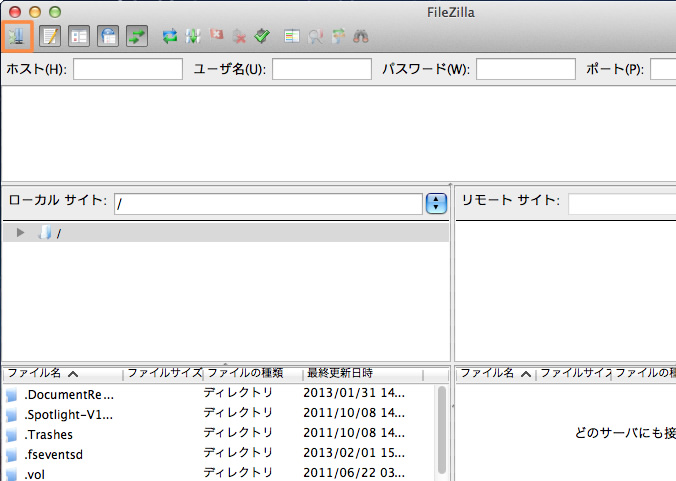Screen dimensions: 676x481
Task: Click the binoculars file search icon
Action: (361, 36)
